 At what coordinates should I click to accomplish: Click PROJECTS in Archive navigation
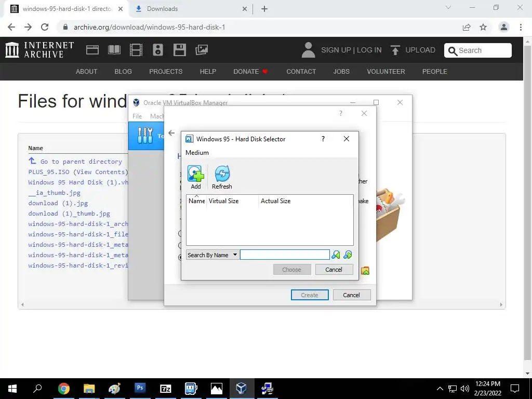(x=166, y=72)
